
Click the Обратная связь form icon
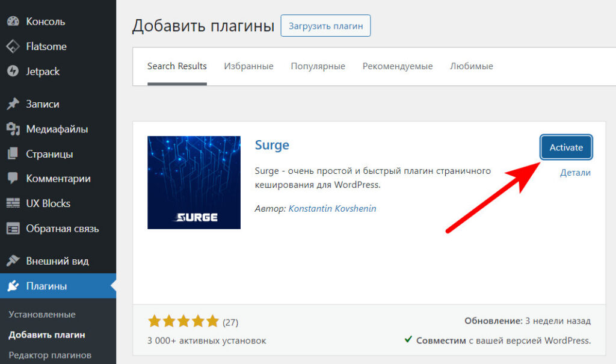13,229
